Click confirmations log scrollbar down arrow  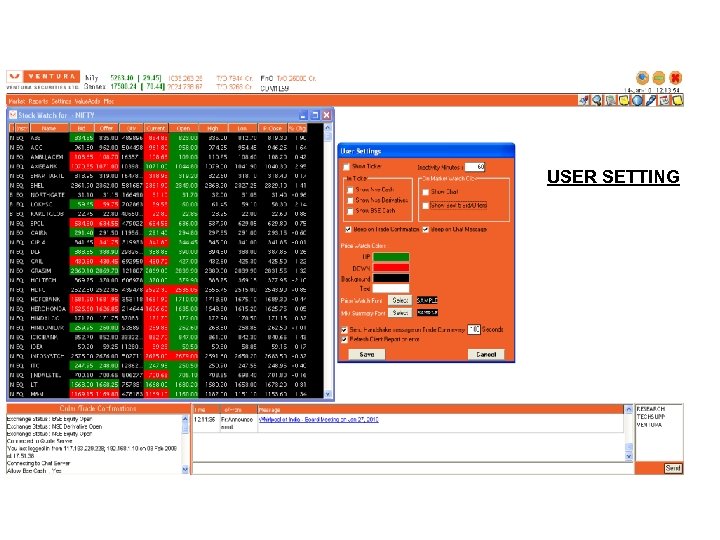(185, 469)
